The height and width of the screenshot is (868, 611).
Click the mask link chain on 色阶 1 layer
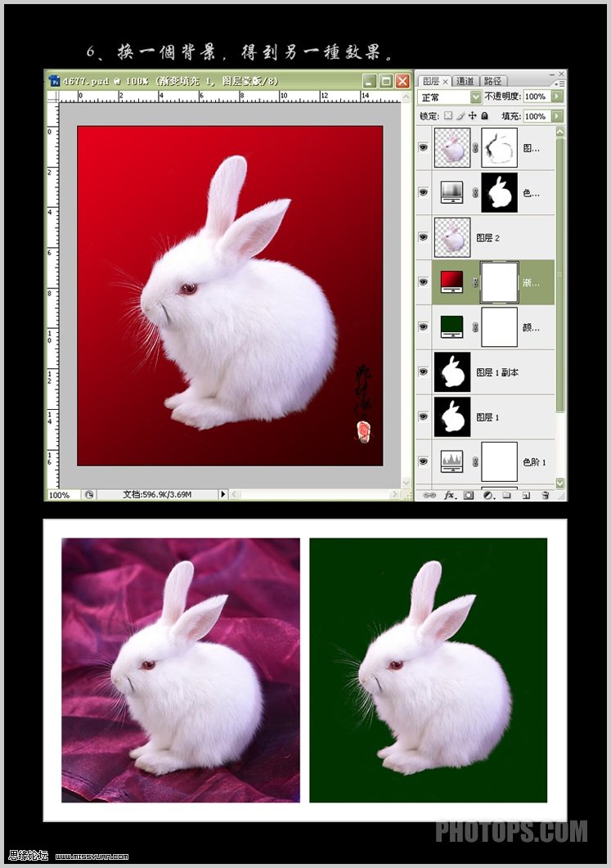click(475, 461)
